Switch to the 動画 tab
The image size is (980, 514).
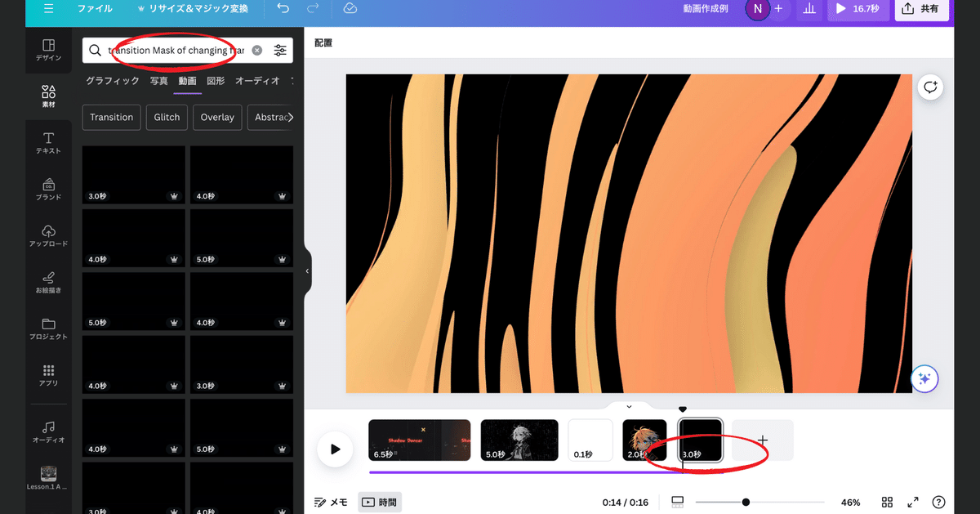pos(188,81)
